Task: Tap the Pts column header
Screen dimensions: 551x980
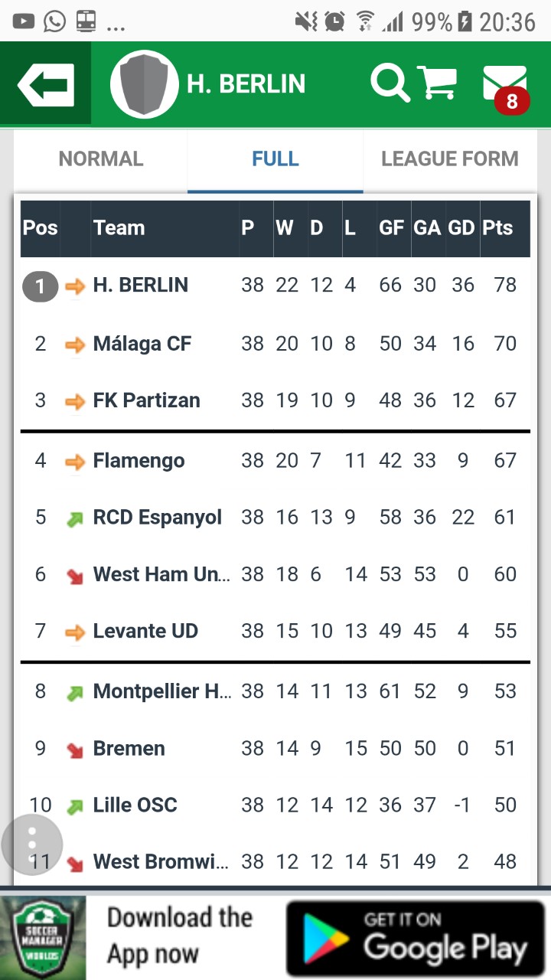Action: 497,228
